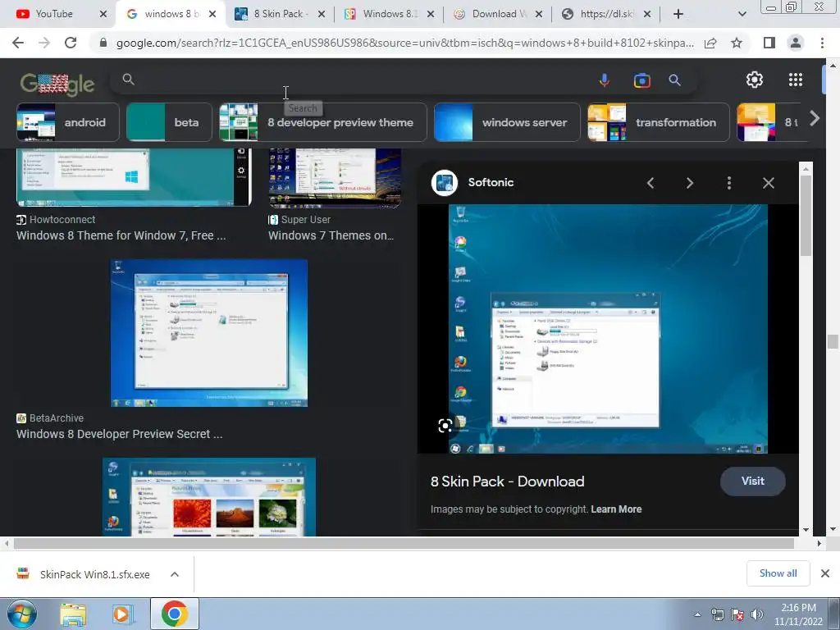This screenshot has width=840, height=630.
Task: Open BetaArchive Developer Preview thumbnail
Action: pyautogui.click(x=209, y=333)
